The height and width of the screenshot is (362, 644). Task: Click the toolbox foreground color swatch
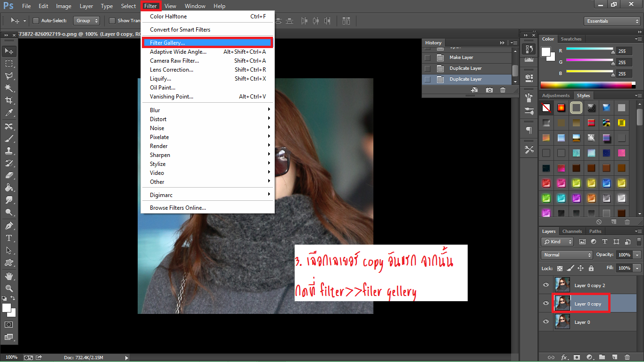[x=7, y=308]
